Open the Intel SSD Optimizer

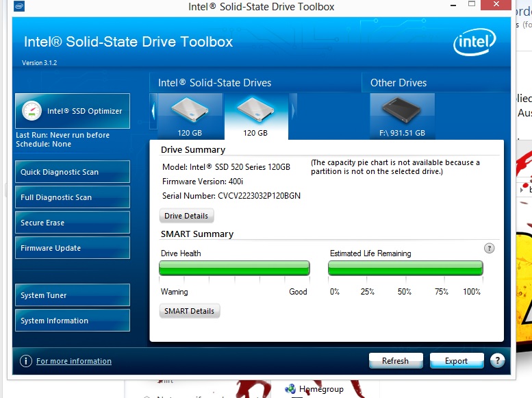tap(73, 111)
